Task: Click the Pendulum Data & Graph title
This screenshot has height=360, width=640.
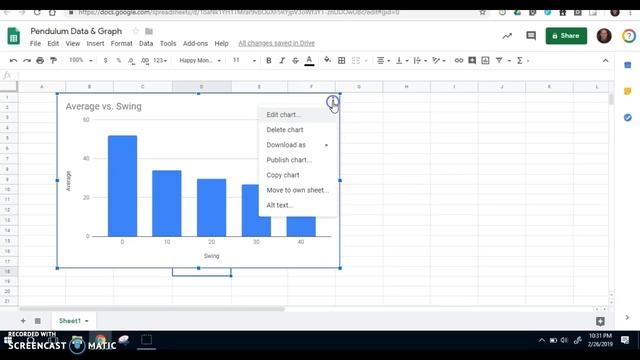Action: pos(76,31)
